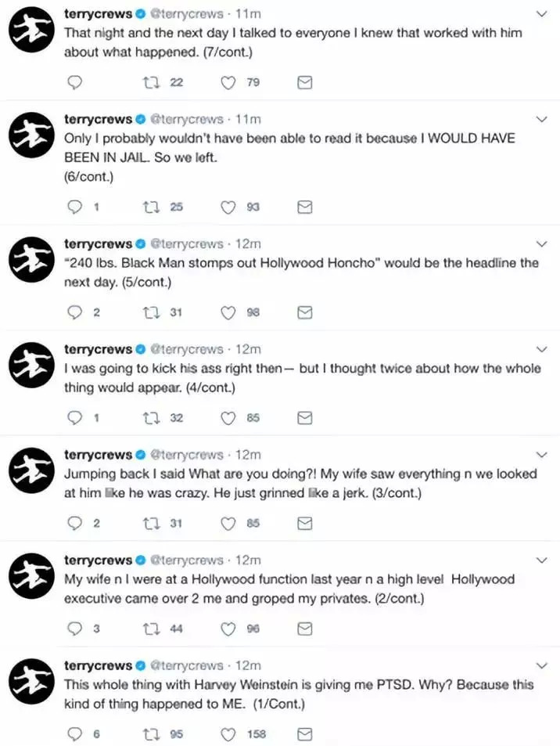Reply to the 7/cont. tweet
The height and width of the screenshot is (746, 560).
click(75, 82)
